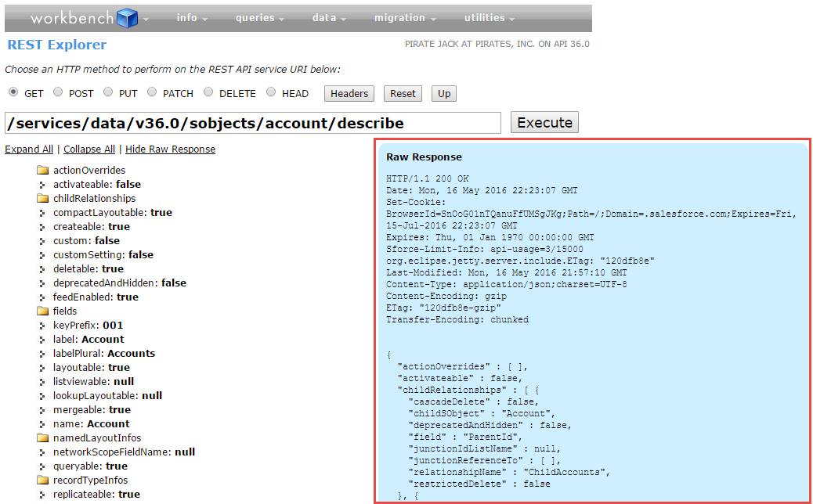Click the bullet icon beside activateable
This screenshot has height=504, width=813.
tap(42, 185)
